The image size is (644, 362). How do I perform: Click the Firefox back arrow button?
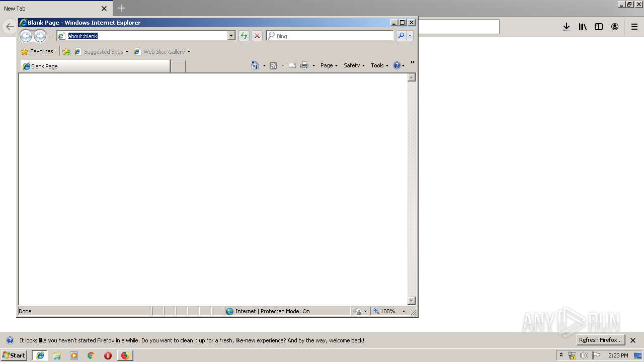click(10, 27)
